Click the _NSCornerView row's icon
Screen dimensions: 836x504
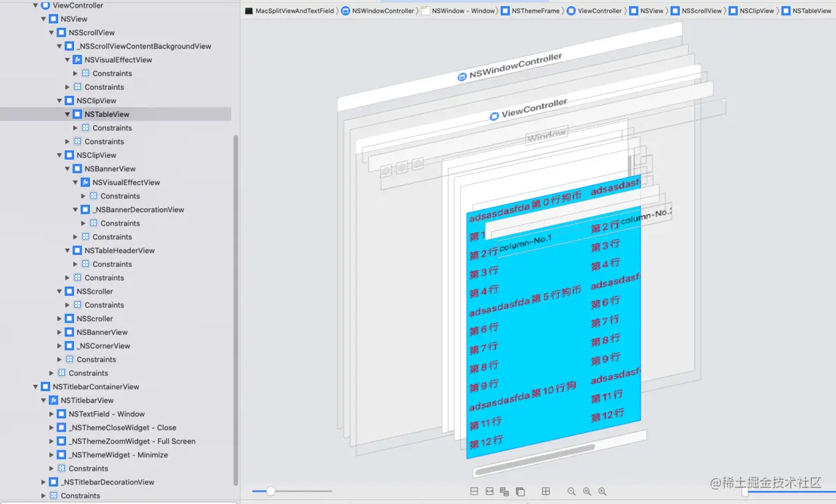coord(69,346)
